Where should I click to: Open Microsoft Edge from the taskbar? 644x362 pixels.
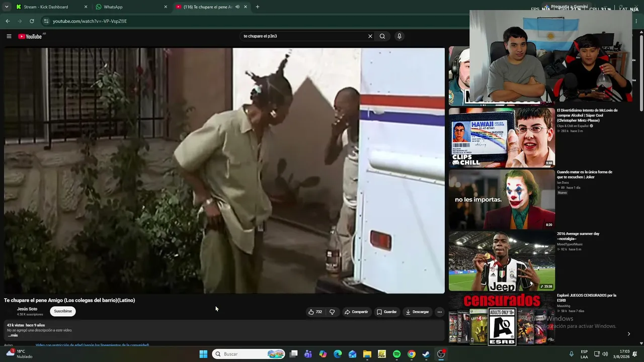pyautogui.click(x=338, y=354)
